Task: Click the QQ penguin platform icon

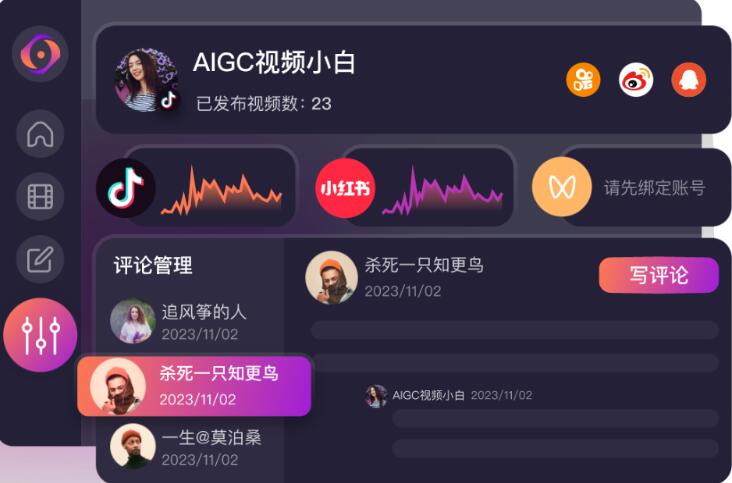Action: pyautogui.click(x=689, y=80)
